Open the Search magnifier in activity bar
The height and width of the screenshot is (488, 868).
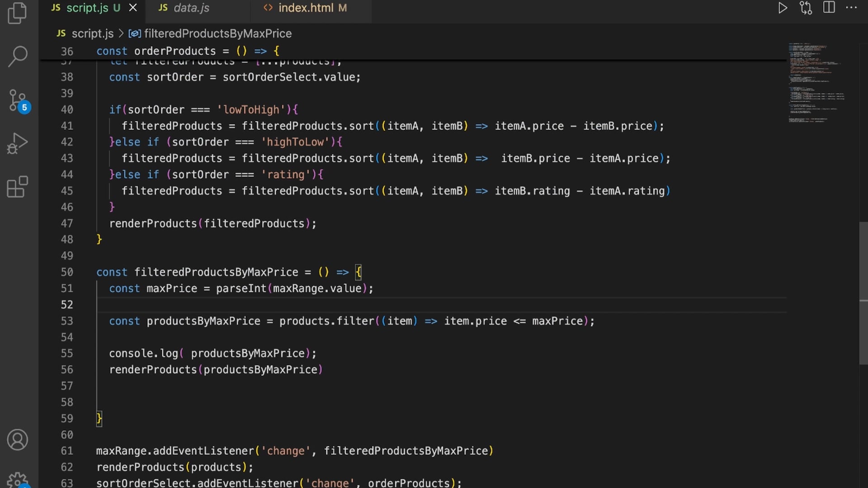[18, 56]
